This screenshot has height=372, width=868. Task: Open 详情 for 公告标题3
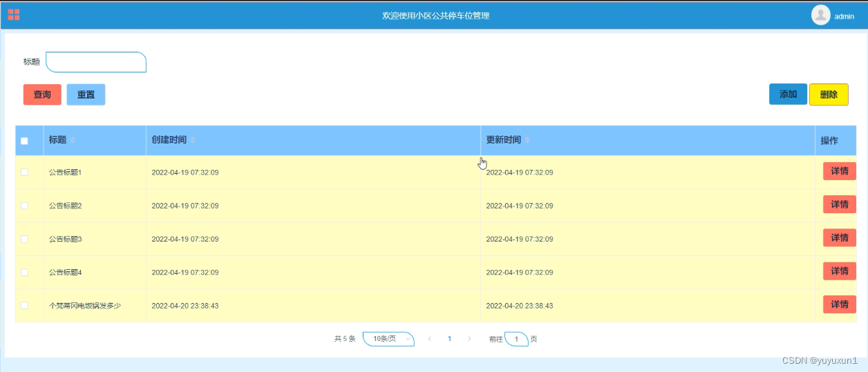click(x=840, y=237)
